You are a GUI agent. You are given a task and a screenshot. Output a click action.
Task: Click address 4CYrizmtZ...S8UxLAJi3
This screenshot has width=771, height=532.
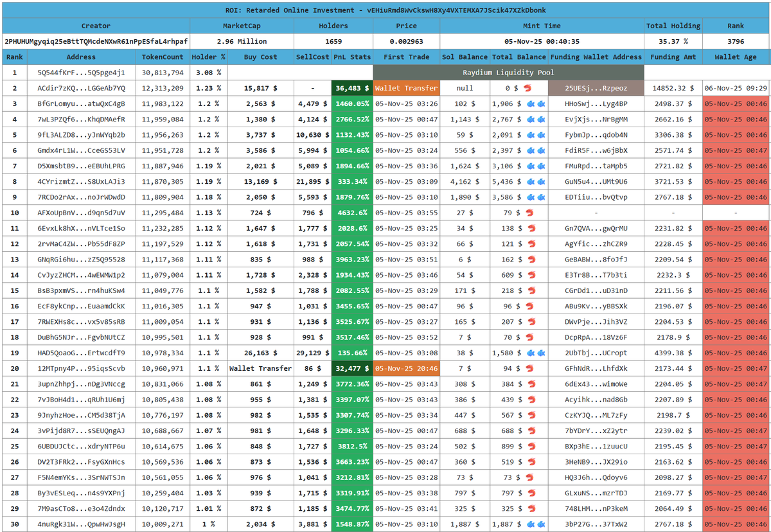82,182
